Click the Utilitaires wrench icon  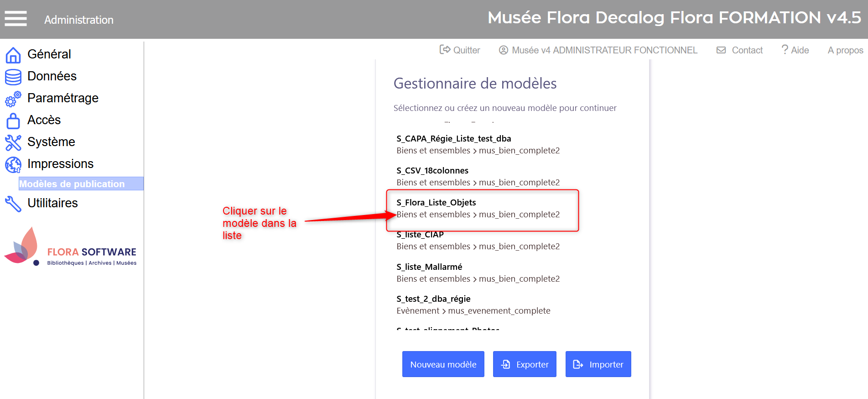click(13, 204)
